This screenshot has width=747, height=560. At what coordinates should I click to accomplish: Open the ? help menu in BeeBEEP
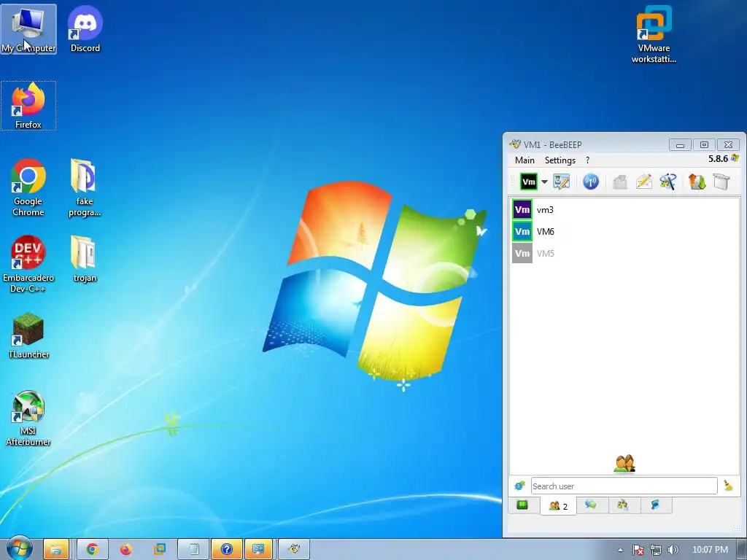tap(587, 160)
